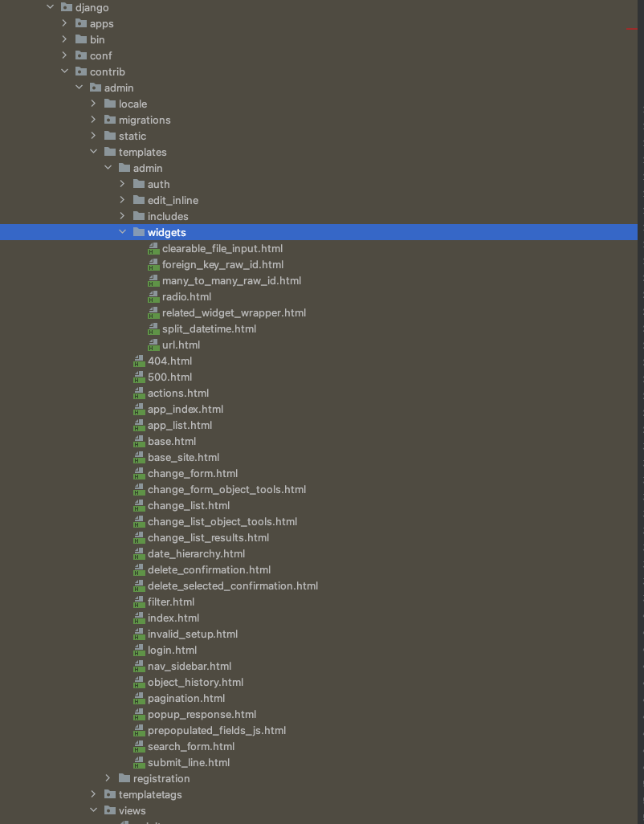
Task: Collapse the django folder chevron
Action: (51, 7)
